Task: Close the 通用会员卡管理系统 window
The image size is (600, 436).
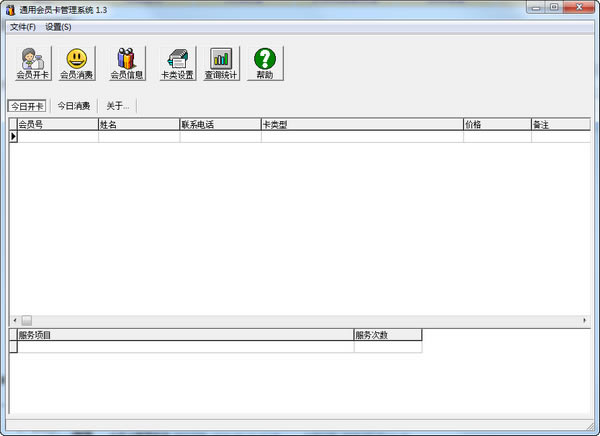Action: tap(579, 7)
